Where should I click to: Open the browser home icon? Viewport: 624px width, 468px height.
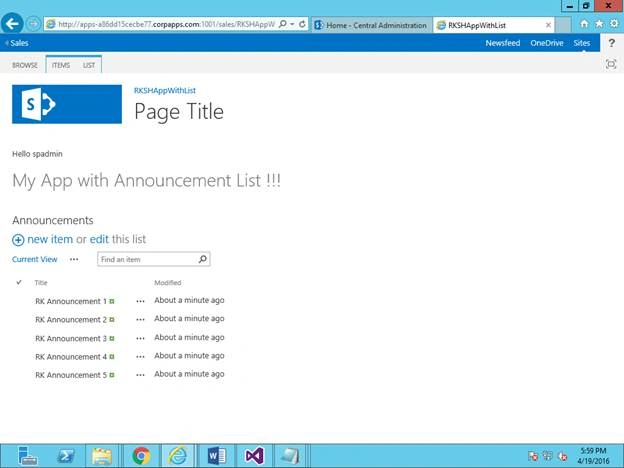click(584, 24)
